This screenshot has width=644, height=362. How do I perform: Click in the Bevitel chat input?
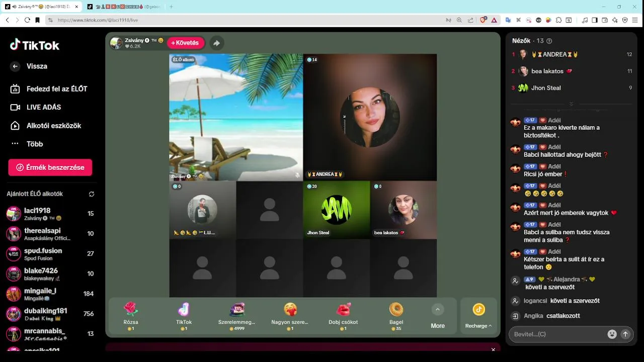(x=558, y=334)
